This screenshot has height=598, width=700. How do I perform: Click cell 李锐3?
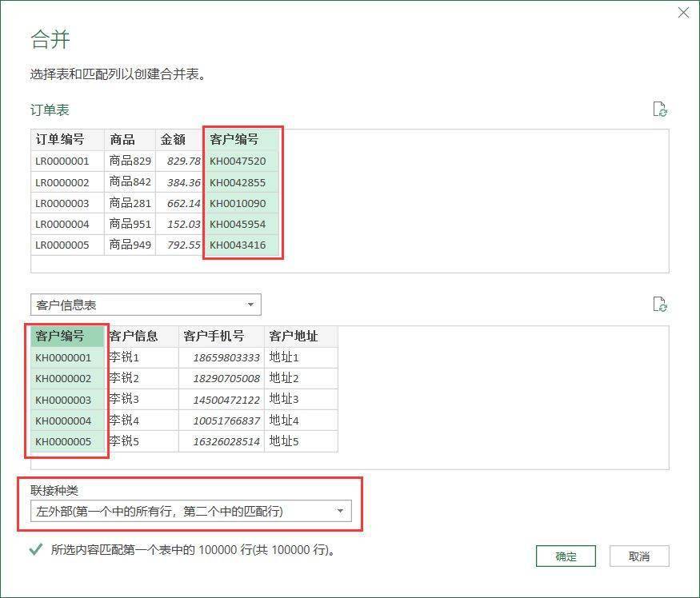coord(142,400)
